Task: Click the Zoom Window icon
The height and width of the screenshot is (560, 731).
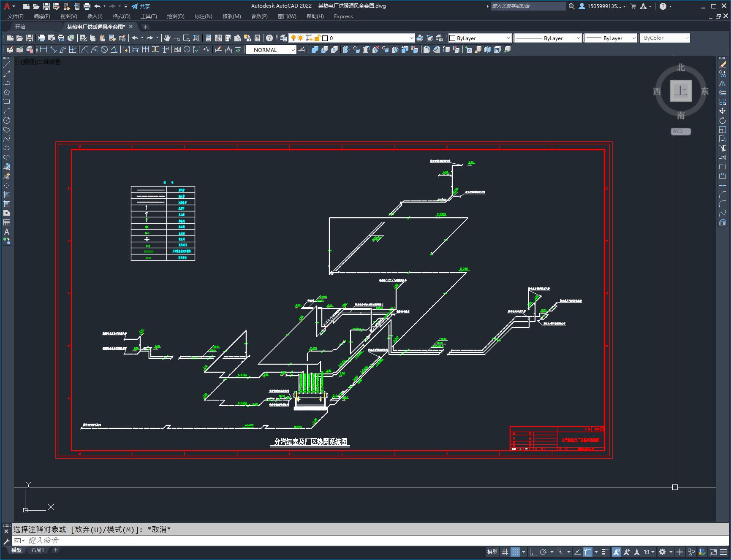Action: point(186,38)
